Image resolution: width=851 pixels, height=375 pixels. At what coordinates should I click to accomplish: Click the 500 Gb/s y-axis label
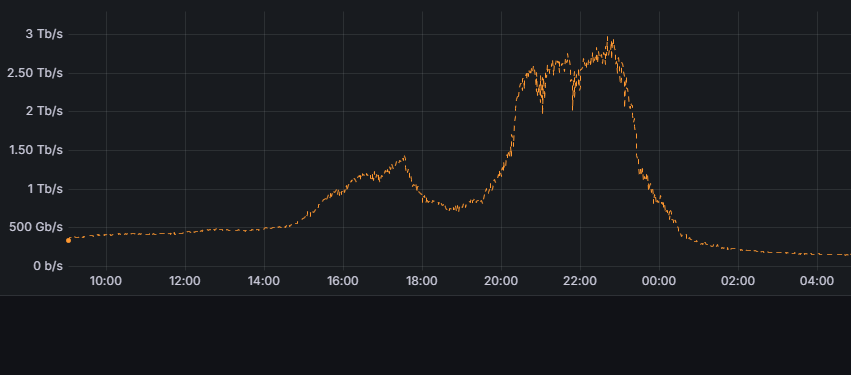36,227
